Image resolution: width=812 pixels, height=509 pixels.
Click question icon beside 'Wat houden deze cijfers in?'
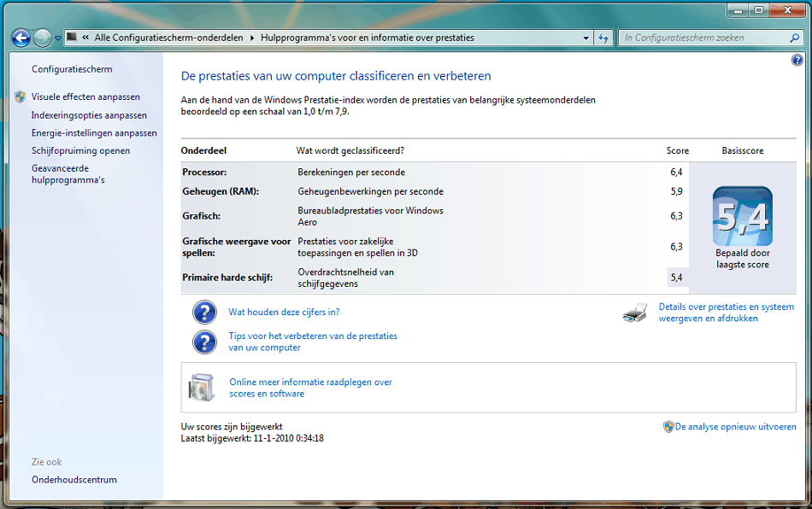[204, 312]
